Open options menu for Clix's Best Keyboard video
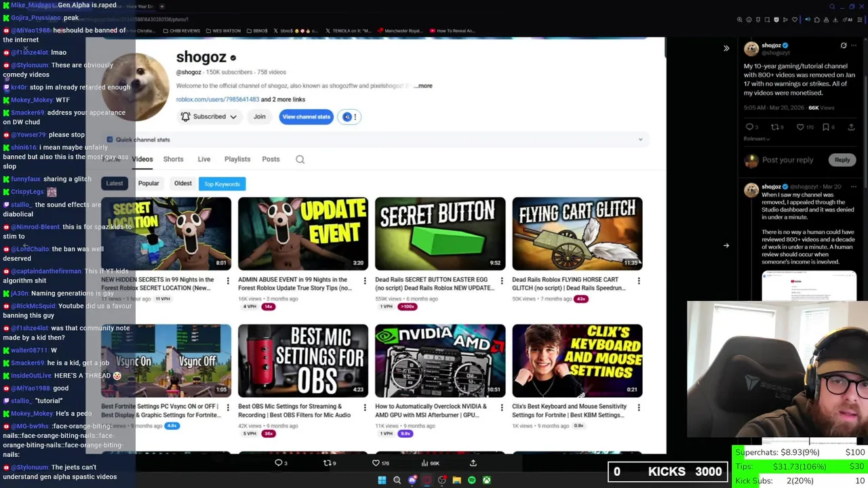This screenshot has width=868, height=488. (x=639, y=407)
